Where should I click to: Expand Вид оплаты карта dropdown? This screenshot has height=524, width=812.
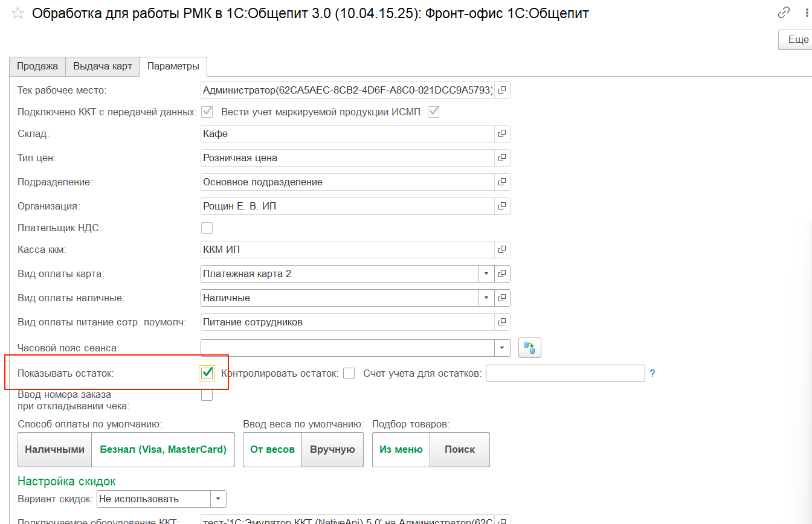click(x=486, y=274)
